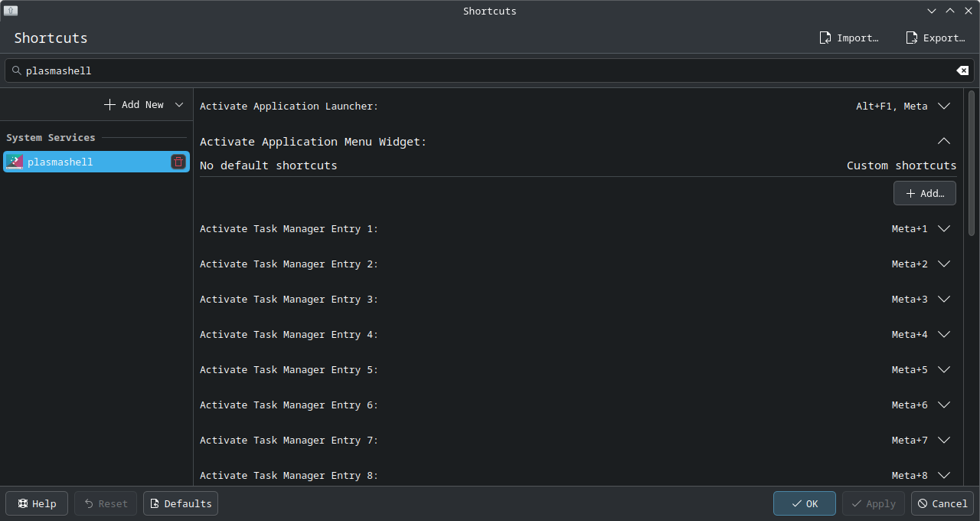
Task: Minimize the Shortcuts window
Action: [932, 11]
